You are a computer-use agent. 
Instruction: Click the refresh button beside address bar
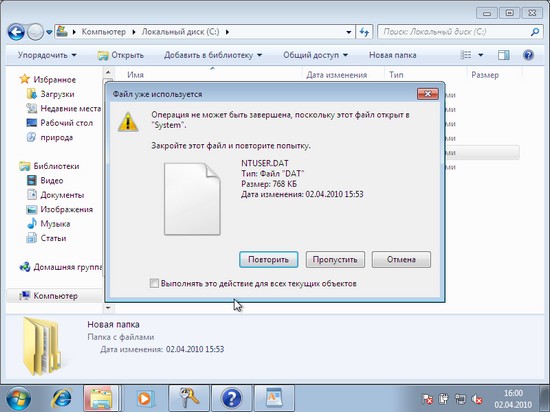pyautogui.click(x=364, y=32)
